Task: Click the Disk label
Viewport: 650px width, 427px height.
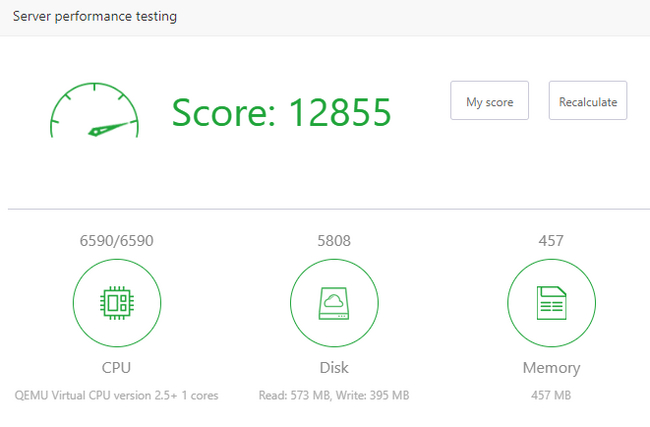Action: [334, 368]
